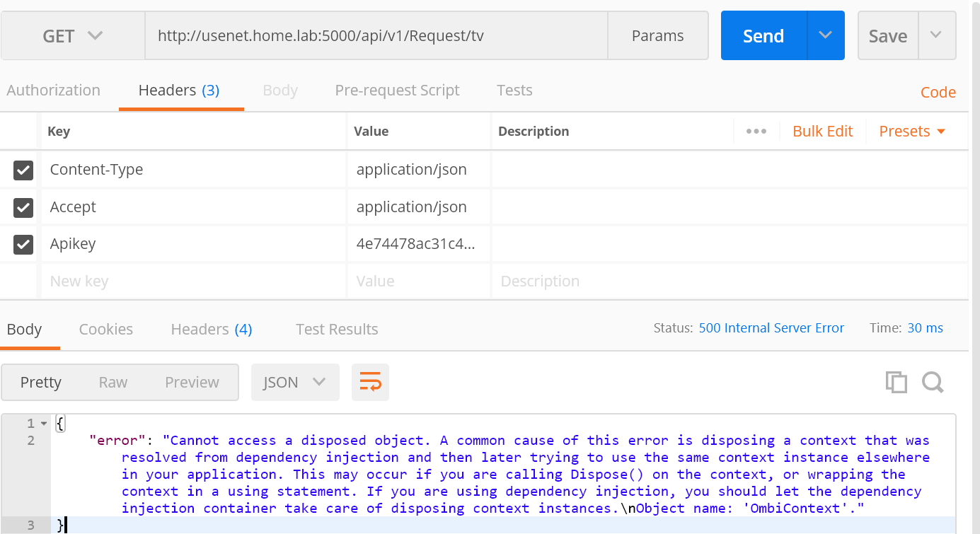Disable the Accept header checkbox
This screenshot has height=534, width=980.
pyautogui.click(x=23, y=207)
